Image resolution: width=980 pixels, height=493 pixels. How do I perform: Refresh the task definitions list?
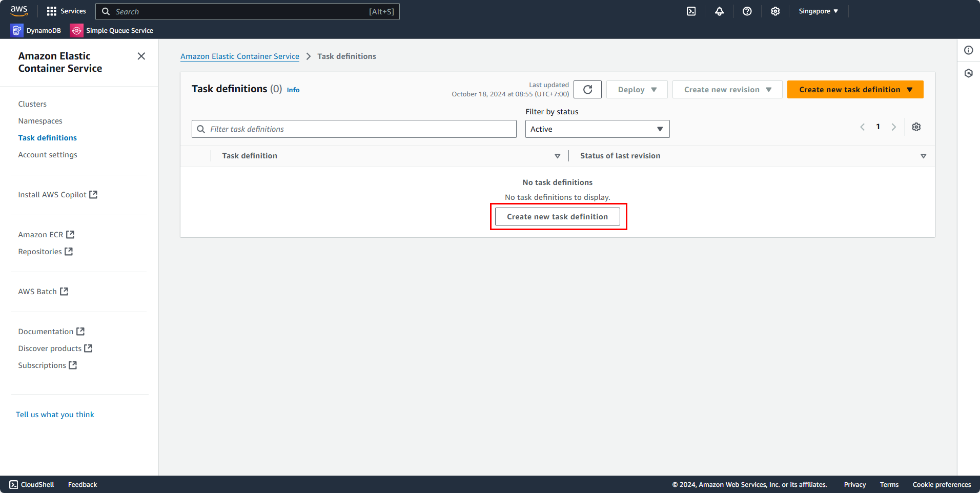click(x=587, y=90)
